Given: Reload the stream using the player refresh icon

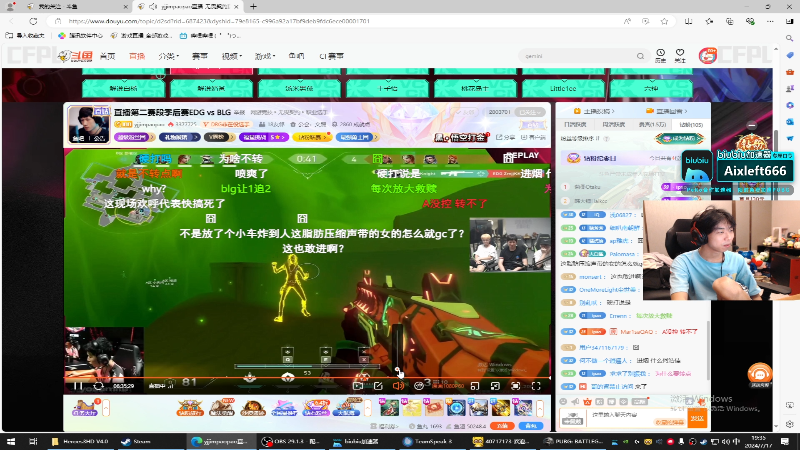Looking at the screenshot, I should (98, 386).
